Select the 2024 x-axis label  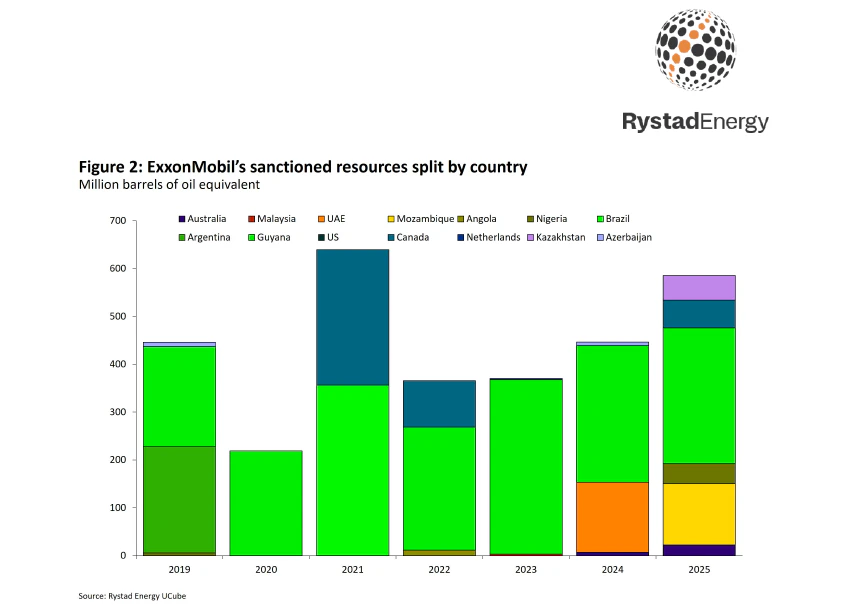click(612, 570)
